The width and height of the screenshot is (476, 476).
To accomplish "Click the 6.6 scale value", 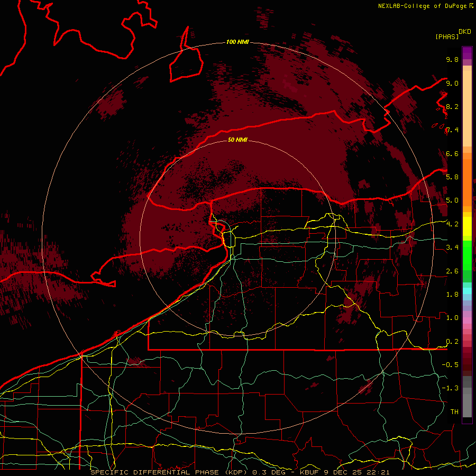I will point(452,153).
